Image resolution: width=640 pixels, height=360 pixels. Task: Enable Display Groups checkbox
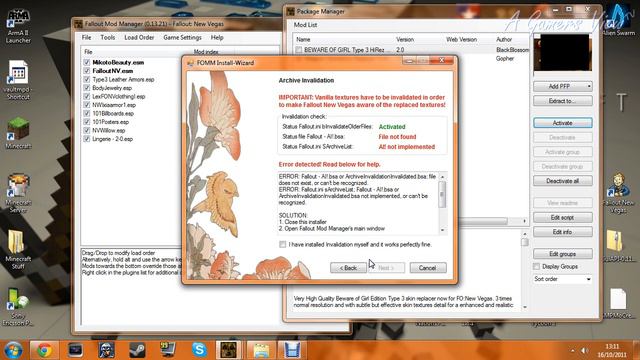coord(537,267)
